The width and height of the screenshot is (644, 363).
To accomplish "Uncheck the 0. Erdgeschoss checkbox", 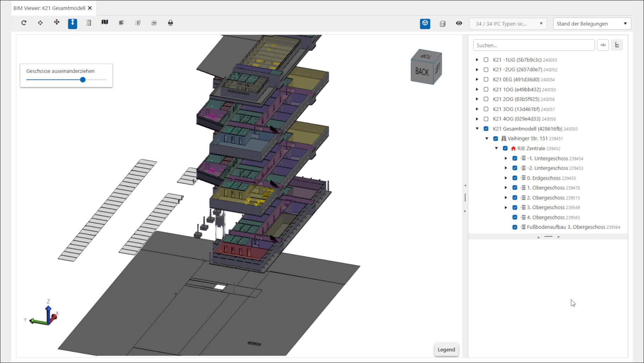I will pos(515,178).
